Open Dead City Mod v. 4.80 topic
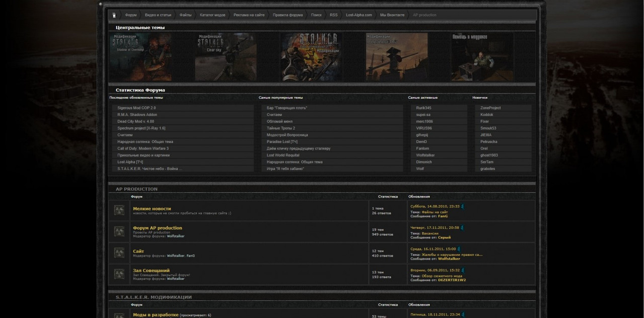The image size is (644, 318). (136, 121)
